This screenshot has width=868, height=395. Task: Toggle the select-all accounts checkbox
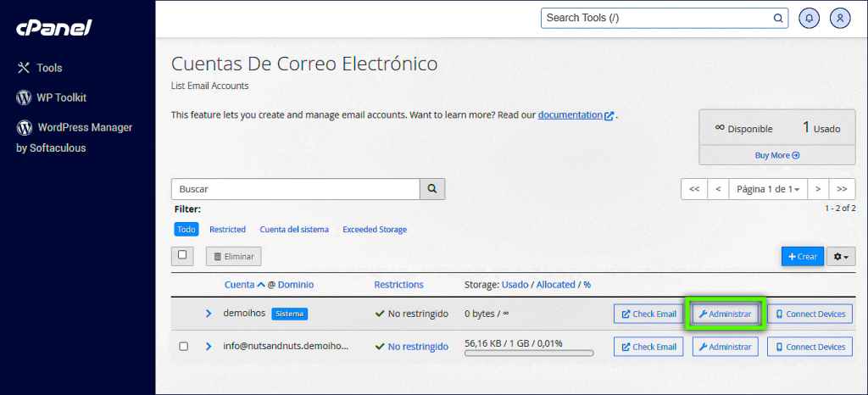pos(182,255)
